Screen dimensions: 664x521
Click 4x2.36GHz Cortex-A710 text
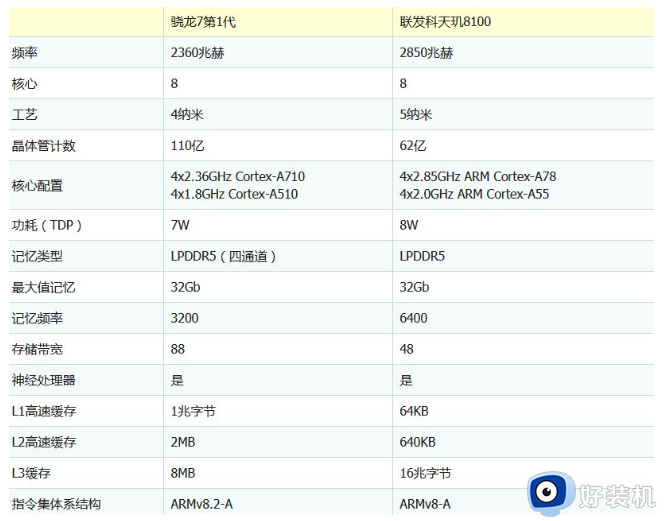pyautogui.click(x=238, y=176)
